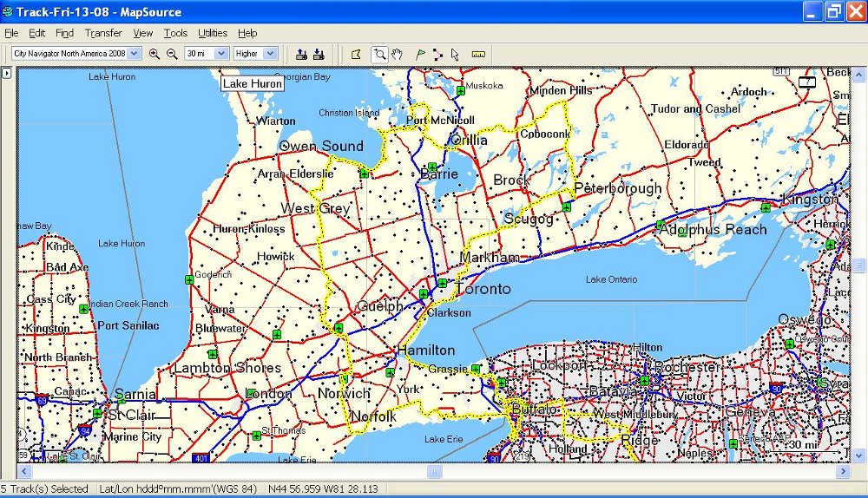Click the Peterborough map label
868x498 pixels.
coord(618,188)
